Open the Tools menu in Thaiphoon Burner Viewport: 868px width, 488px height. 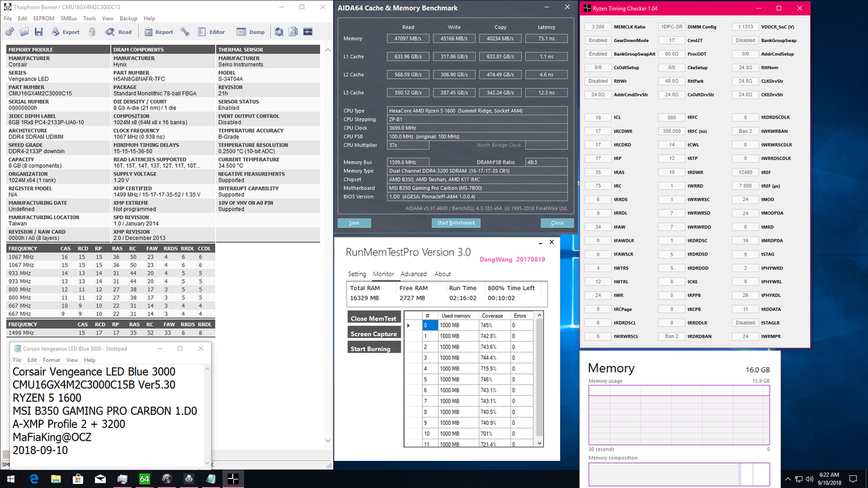pos(90,18)
